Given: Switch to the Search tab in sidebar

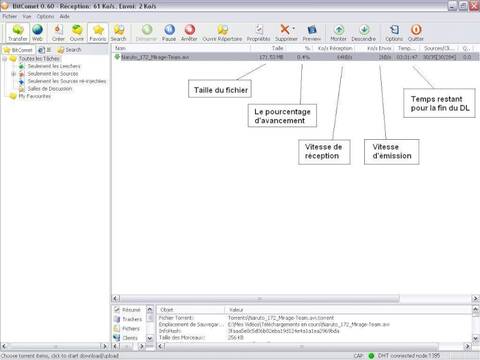Looking at the screenshot, I should pyautogui.click(x=69, y=50).
